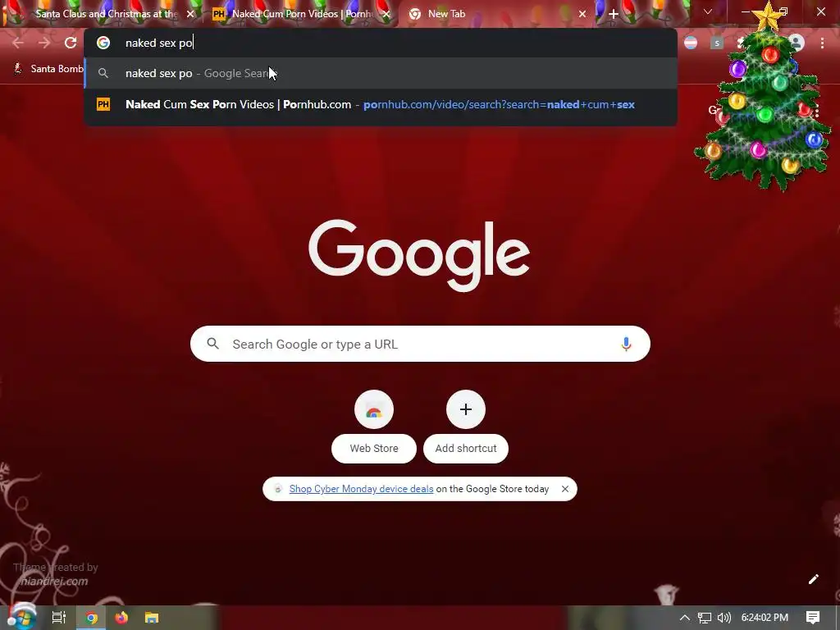The height and width of the screenshot is (630, 840).
Task: Open the volume speaker icon
Action: tap(724, 618)
